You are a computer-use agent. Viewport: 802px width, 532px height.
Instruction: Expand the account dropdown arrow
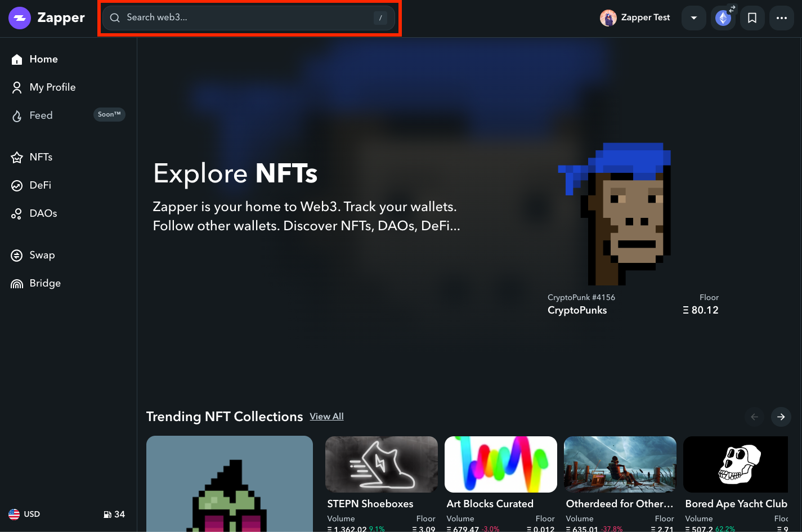tap(694, 18)
